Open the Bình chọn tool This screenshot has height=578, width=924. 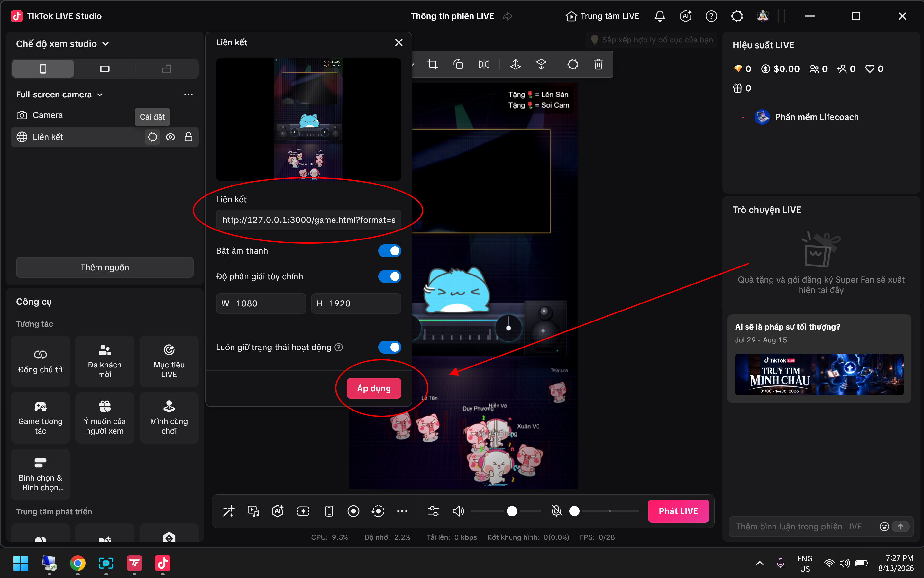[x=41, y=474]
